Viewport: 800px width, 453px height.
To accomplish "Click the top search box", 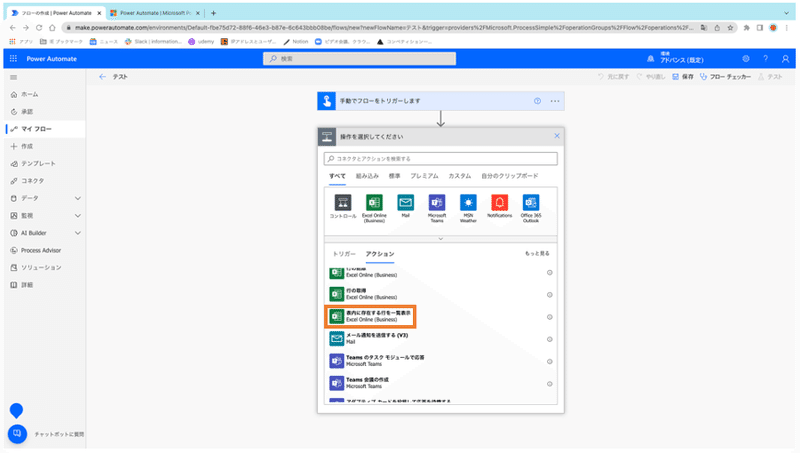I will pyautogui.click(x=360, y=59).
